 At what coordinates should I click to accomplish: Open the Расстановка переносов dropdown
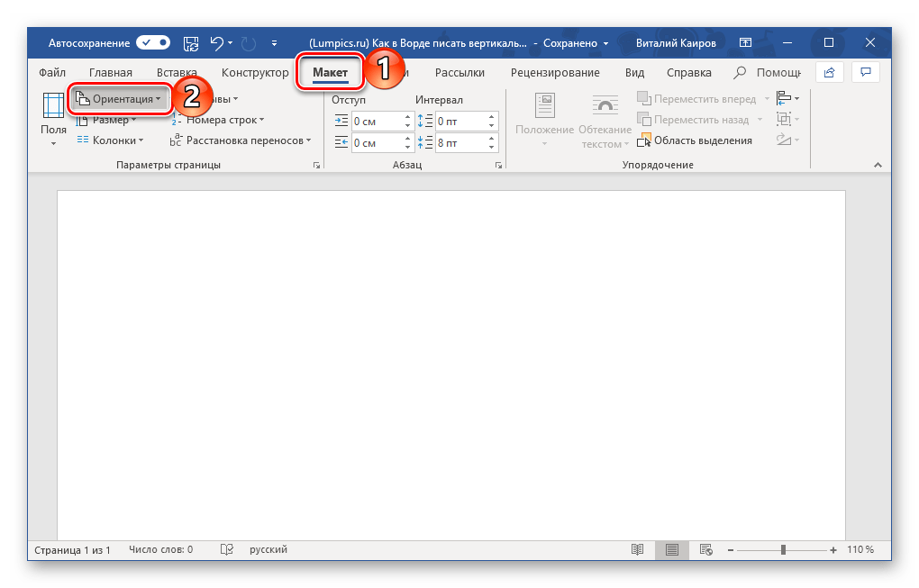coord(241,140)
